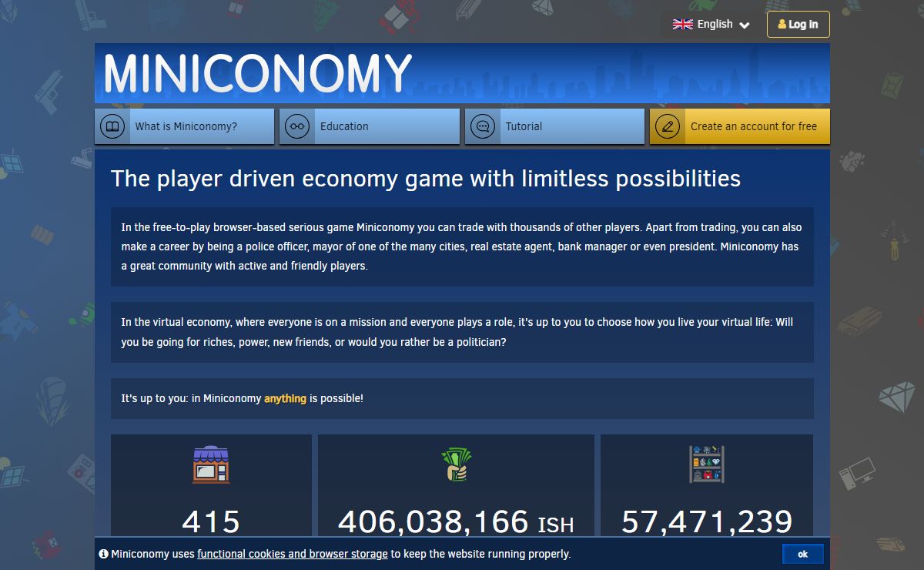924x570 pixels.
Task: Click the player driven economy headline
Action: (426, 179)
